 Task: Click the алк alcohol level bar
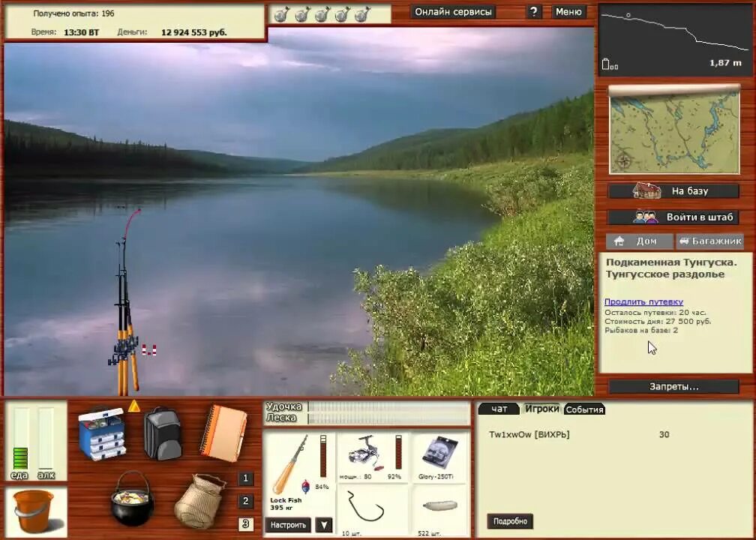[x=46, y=439]
